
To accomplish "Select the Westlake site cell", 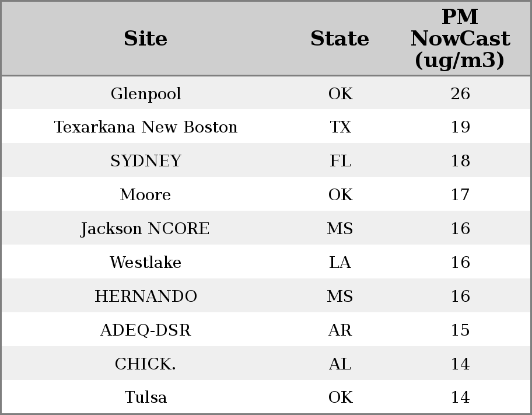I will point(146,263).
